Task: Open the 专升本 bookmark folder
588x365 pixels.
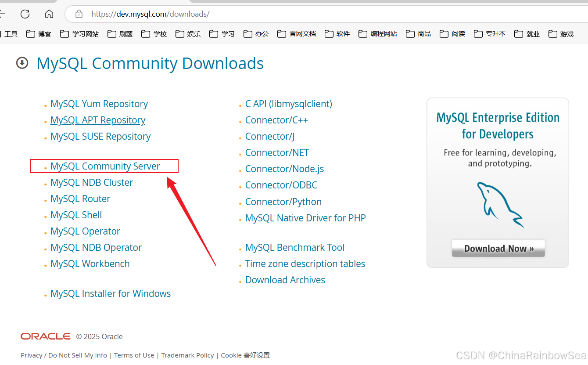Action: tap(490, 34)
